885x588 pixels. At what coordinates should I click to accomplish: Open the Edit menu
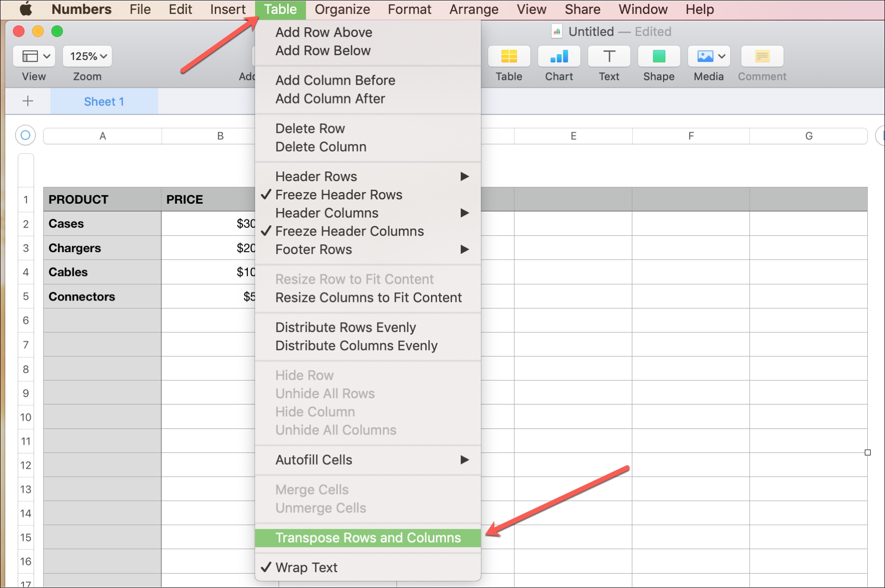pyautogui.click(x=180, y=9)
